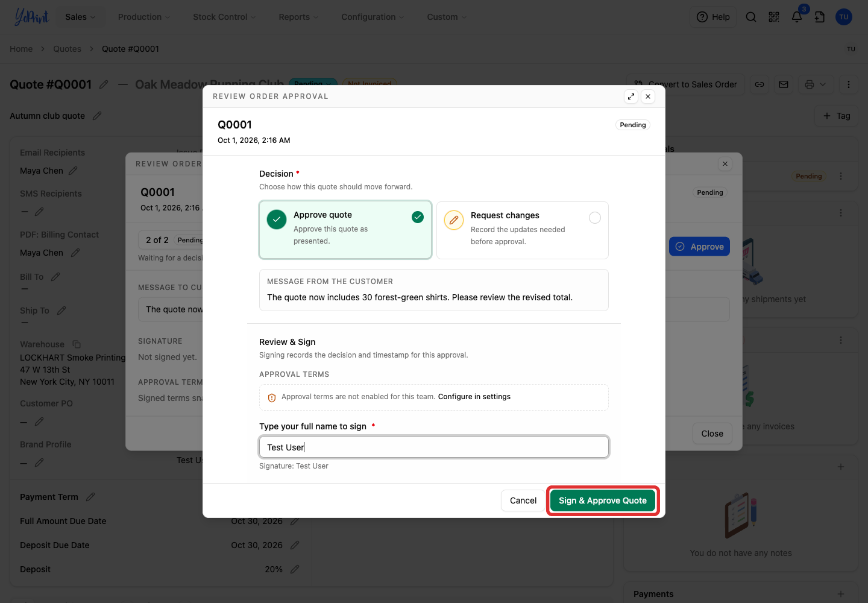Screen dimensions: 868x603
Task: Edit Ship To pencil icon
Action: tap(61, 311)
